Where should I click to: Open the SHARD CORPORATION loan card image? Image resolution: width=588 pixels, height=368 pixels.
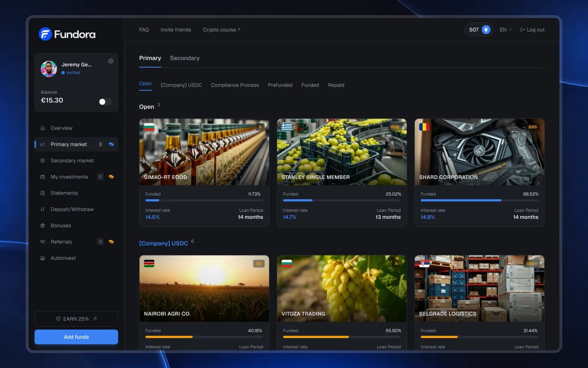[479, 152]
